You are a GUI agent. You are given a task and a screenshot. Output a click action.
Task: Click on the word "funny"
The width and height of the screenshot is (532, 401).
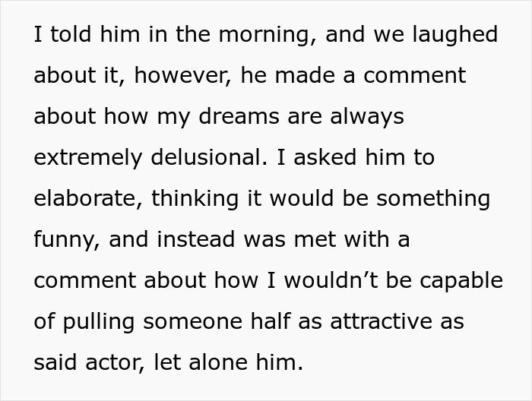pos(65,240)
